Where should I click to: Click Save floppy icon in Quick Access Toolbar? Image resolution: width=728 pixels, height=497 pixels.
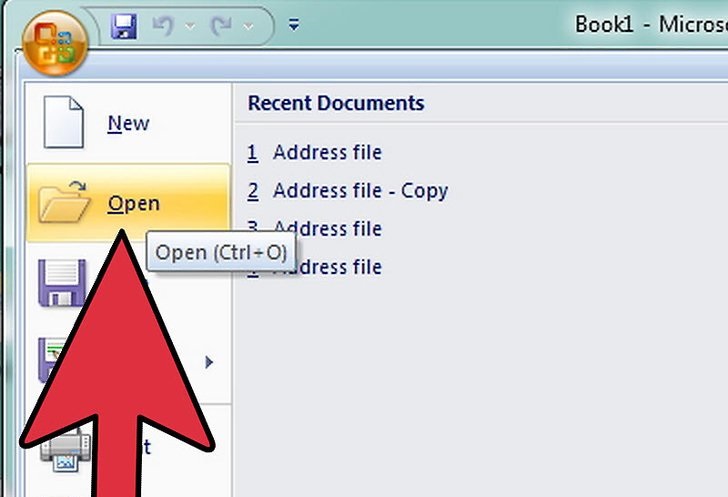(124, 26)
